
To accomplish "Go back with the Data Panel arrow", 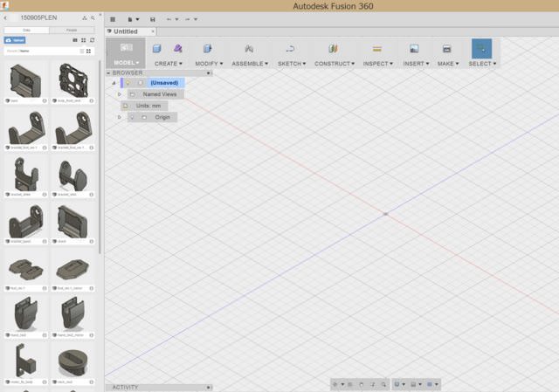I will 6,17.
